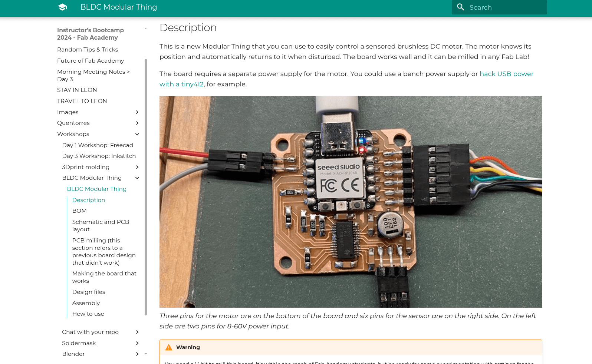Jump to the How to use section
The image size is (592, 364).
(88, 314)
